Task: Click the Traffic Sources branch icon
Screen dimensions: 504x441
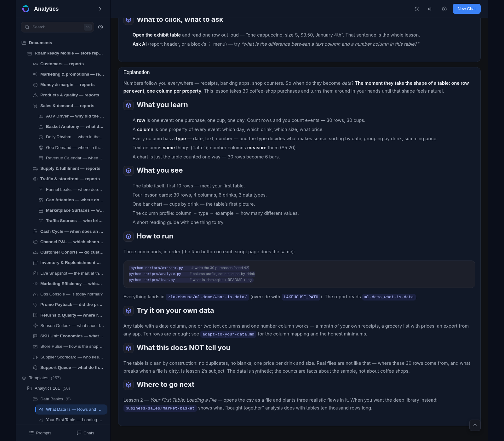Action: tap(41, 221)
